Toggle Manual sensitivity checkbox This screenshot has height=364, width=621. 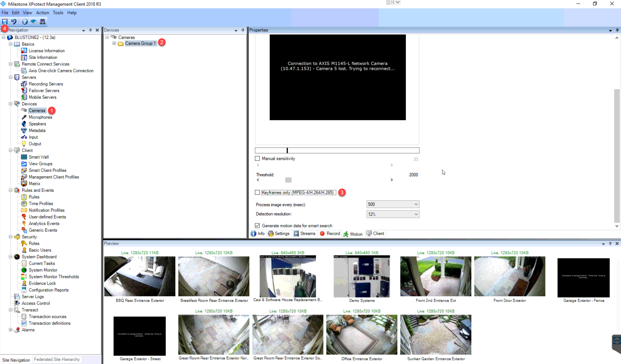(x=257, y=158)
